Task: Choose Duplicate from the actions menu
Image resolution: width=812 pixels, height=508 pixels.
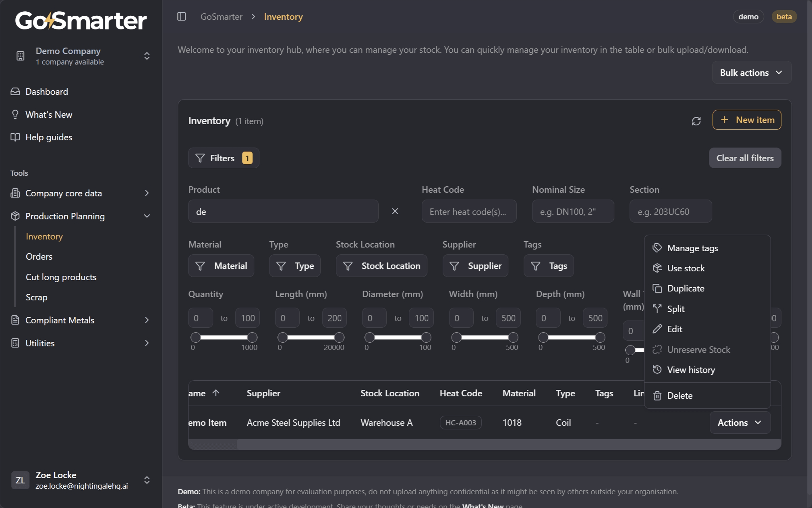Action: tap(707, 288)
